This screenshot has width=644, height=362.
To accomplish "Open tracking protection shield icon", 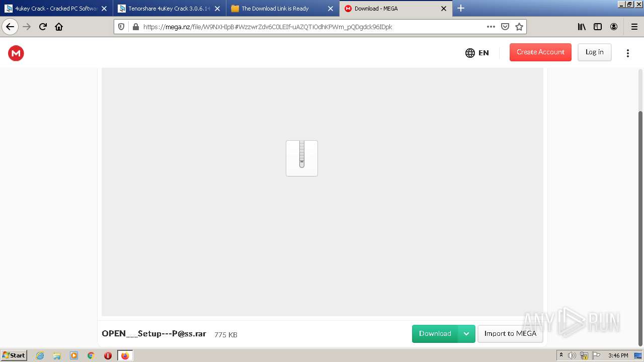I will coord(121,27).
